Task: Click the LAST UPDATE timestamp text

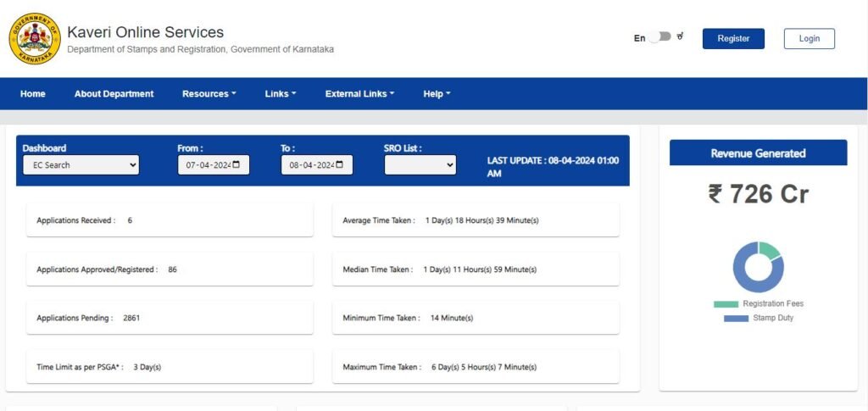Action: pos(553,167)
